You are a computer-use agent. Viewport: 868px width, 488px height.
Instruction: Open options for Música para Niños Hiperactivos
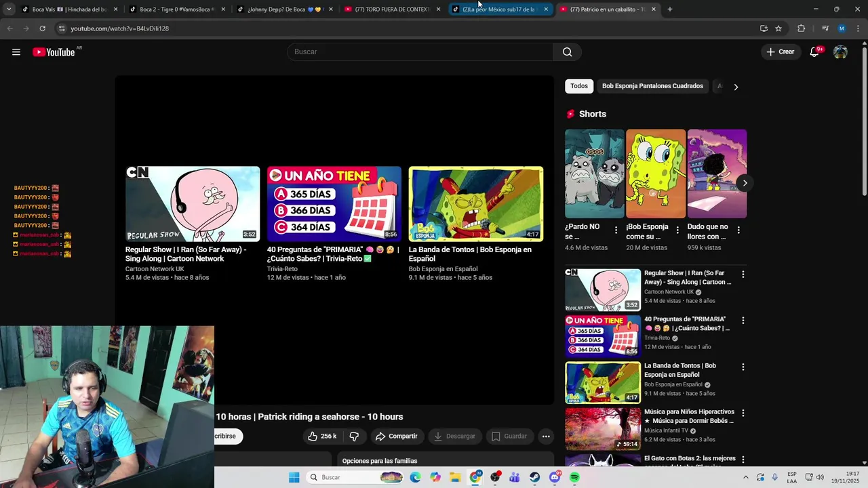[743, 413]
